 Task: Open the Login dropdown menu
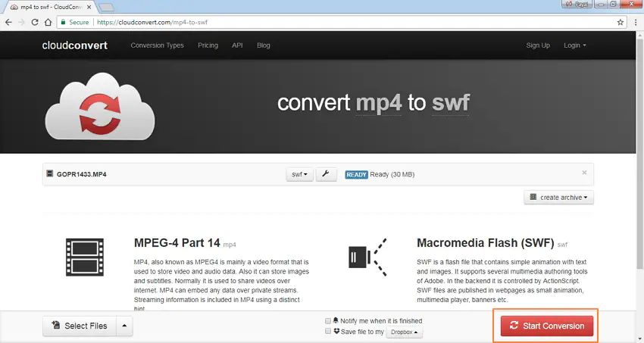(x=574, y=45)
